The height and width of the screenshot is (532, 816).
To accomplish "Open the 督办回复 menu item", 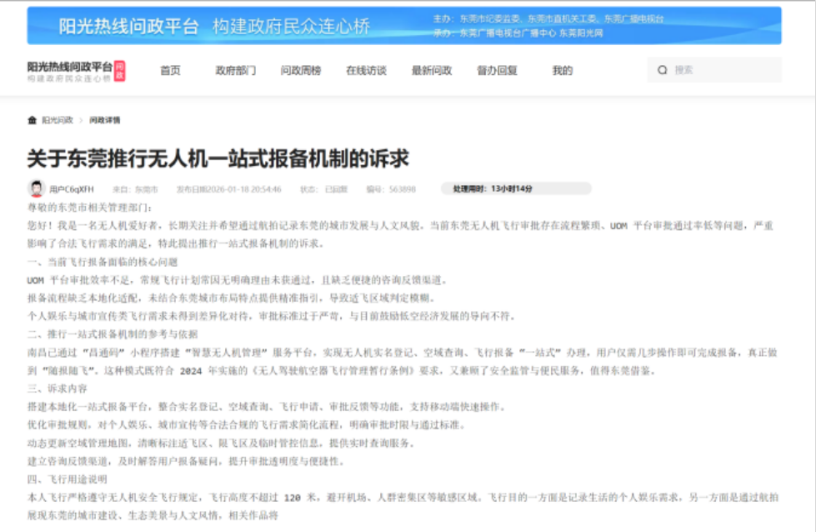I will (x=497, y=70).
